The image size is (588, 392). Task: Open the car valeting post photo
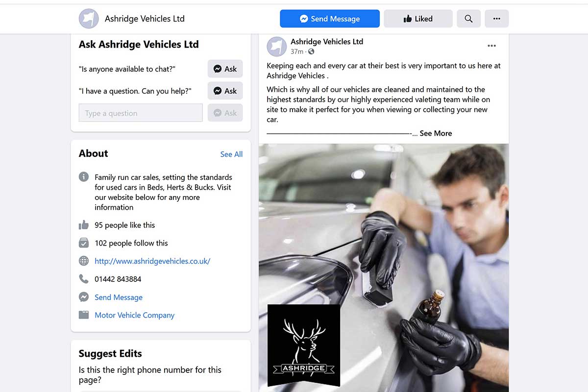384,268
